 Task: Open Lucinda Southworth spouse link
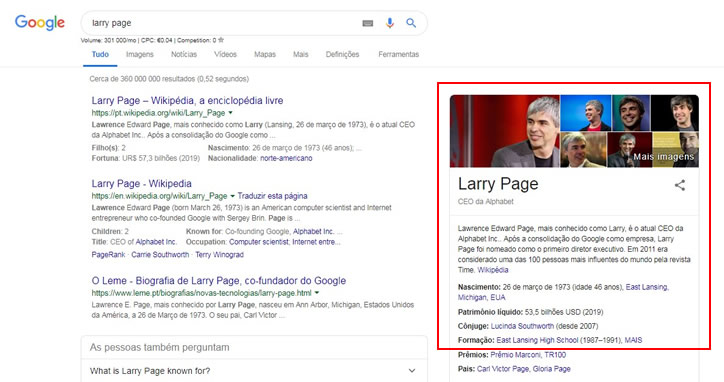pos(522,326)
